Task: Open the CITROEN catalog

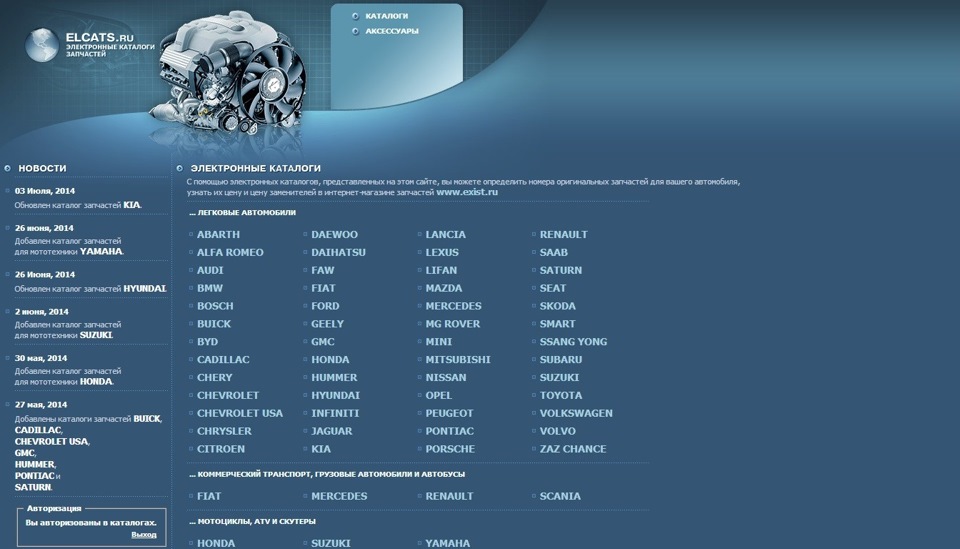Action: click(220, 449)
